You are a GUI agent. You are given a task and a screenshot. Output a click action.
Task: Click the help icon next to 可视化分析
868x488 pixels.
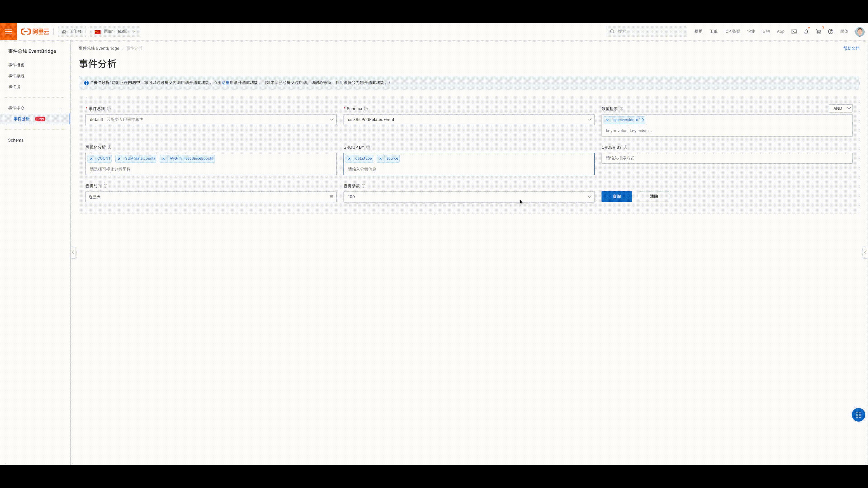point(109,147)
